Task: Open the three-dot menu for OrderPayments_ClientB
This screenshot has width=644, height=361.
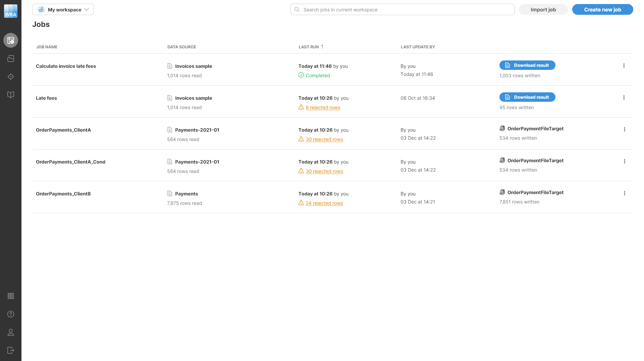Action: 625,193
